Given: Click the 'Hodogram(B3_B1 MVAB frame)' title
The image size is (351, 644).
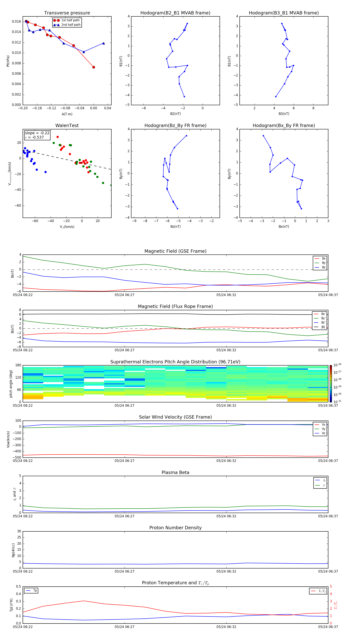Looking at the screenshot, I should (284, 13).
